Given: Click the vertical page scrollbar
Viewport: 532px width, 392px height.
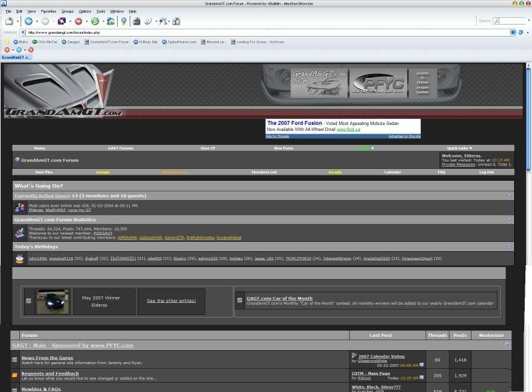Looking at the screenshot, I should pyautogui.click(x=528, y=199).
